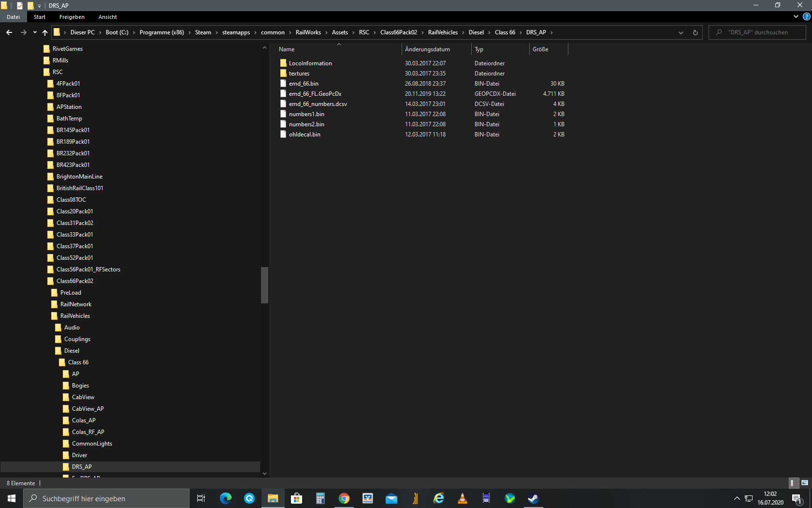Open the Datei menu

click(x=13, y=17)
